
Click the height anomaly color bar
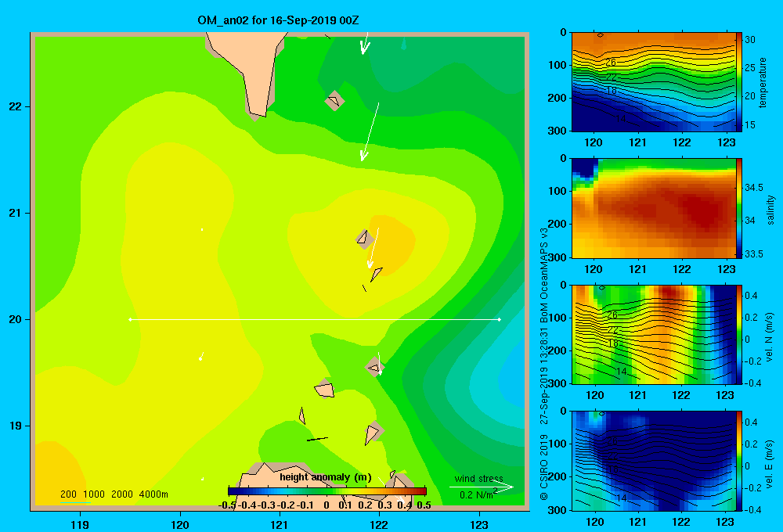pos(327,491)
